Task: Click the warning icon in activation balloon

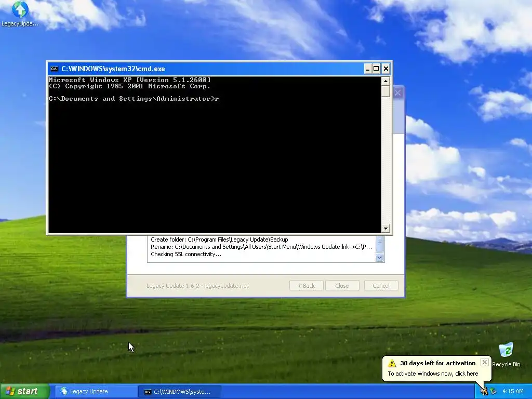Action: coord(392,363)
